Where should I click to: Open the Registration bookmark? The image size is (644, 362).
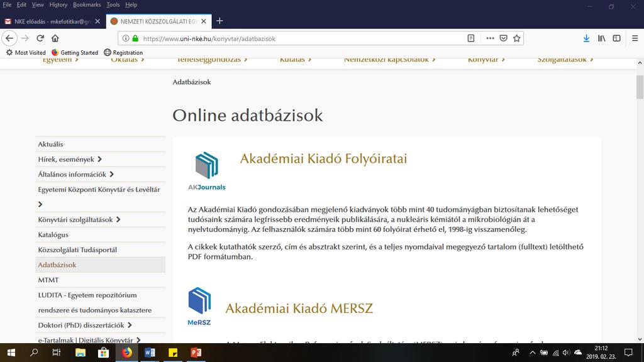pyautogui.click(x=123, y=53)
